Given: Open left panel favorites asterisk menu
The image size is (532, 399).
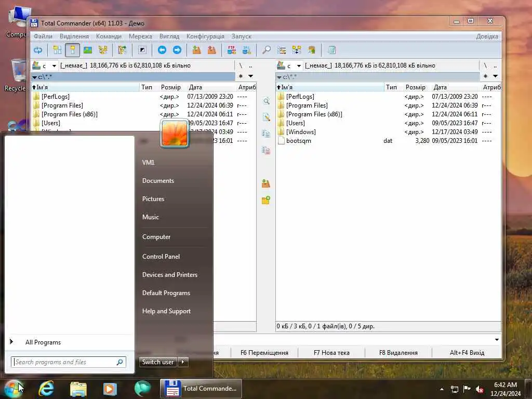Looking at the screenshot, I should (241, 76).
